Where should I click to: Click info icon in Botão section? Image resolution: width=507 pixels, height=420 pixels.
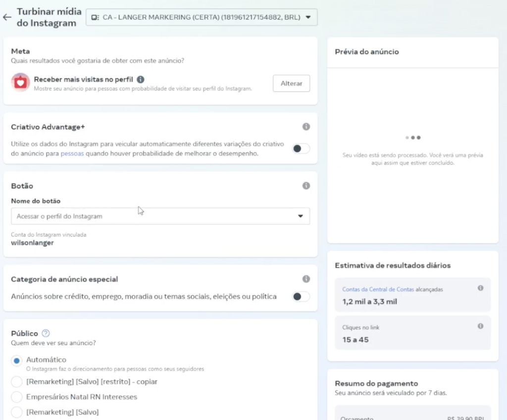(306, 186)
